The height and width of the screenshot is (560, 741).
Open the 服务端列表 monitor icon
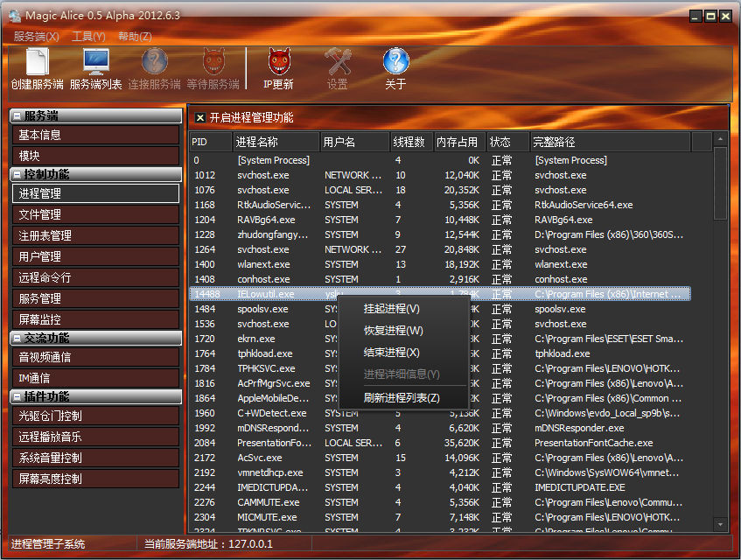click(96, 61)
